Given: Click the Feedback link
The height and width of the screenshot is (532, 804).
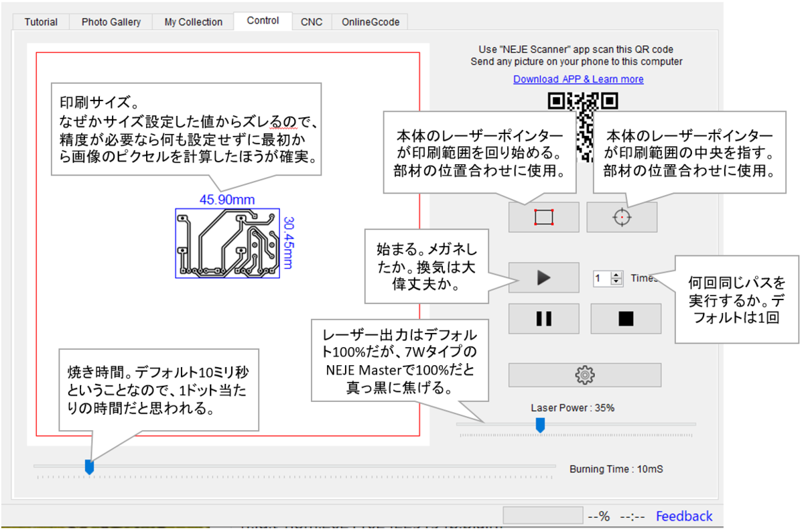Looking at the screenshot, I should click(684, 516).
